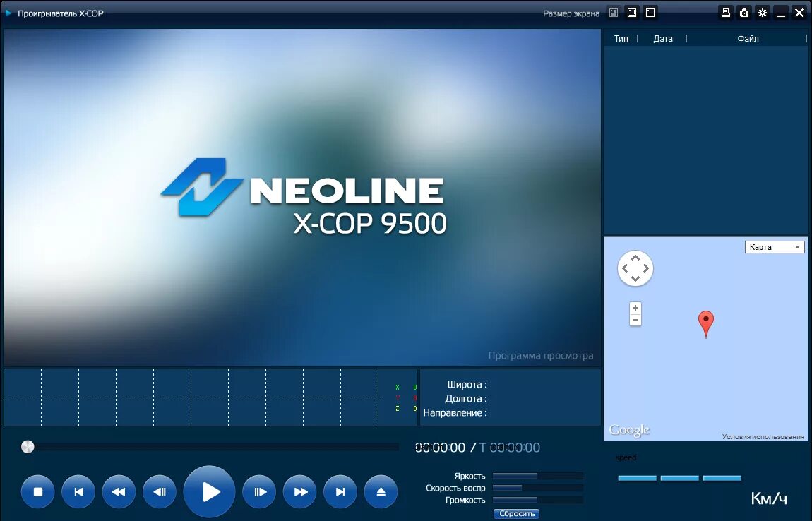Step forward one frame

(x=259, y=492)
